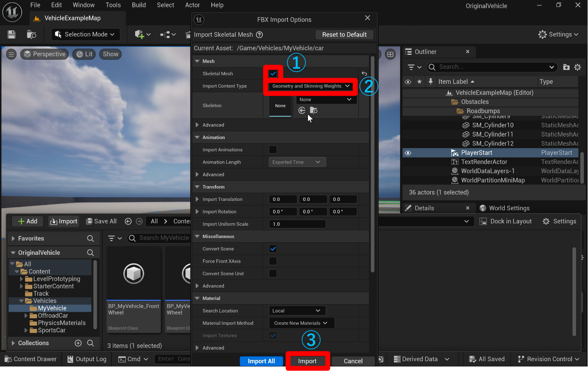Click Save All in Content Browser
The height and width of the screenshot is (371, 588).
coord(101,221)
